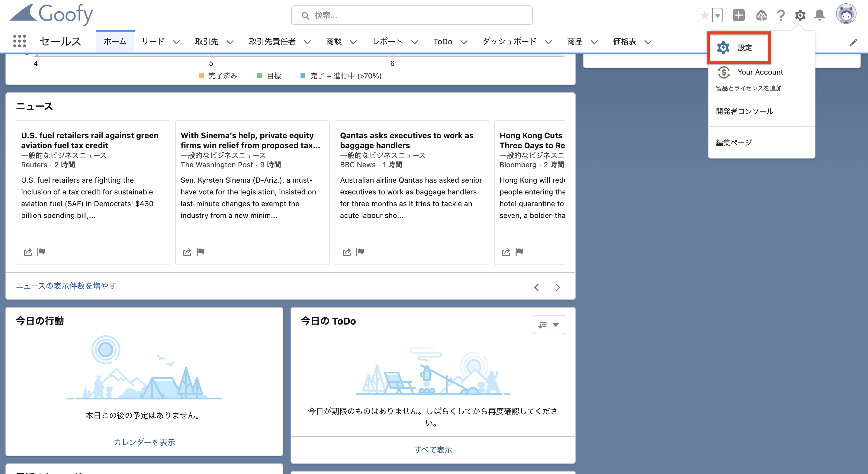Screen dimensions: 868x474
Task: Open the 取引先責任者 tab
Action: point(272,41)
